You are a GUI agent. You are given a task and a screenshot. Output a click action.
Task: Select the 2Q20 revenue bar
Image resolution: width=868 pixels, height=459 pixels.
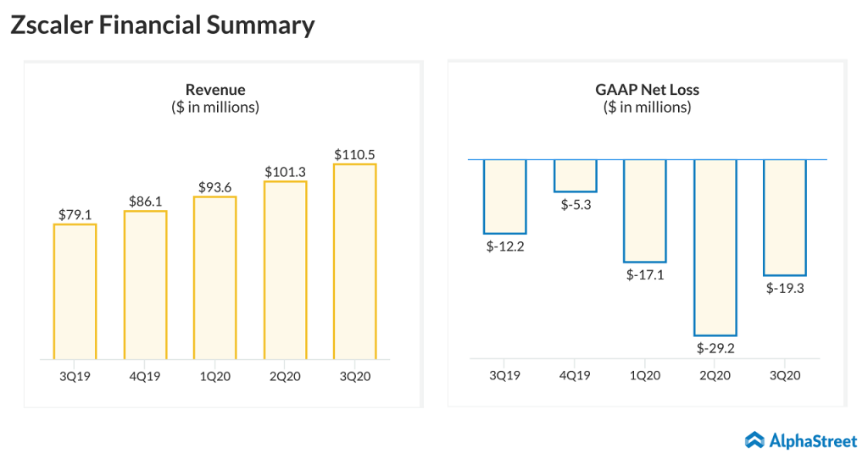pos(285,269)
